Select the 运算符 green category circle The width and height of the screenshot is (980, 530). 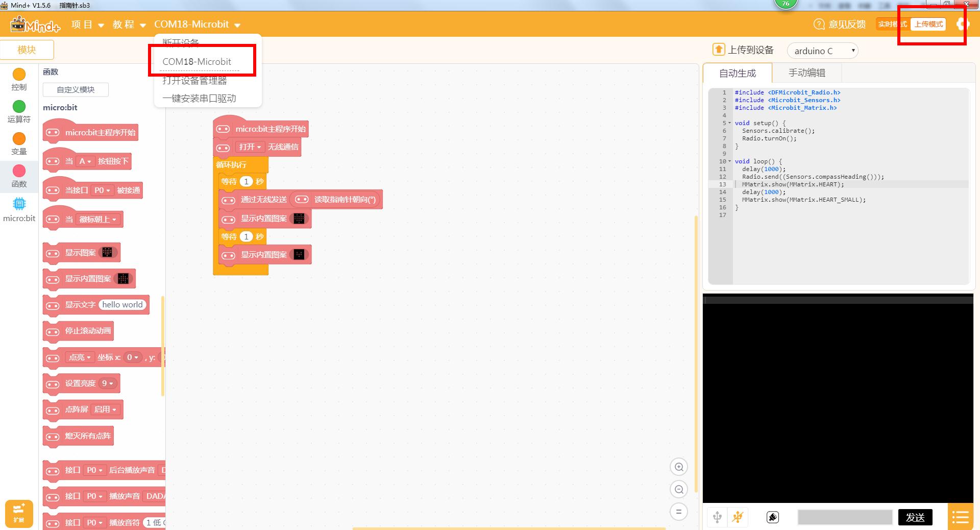coord(19,106)
